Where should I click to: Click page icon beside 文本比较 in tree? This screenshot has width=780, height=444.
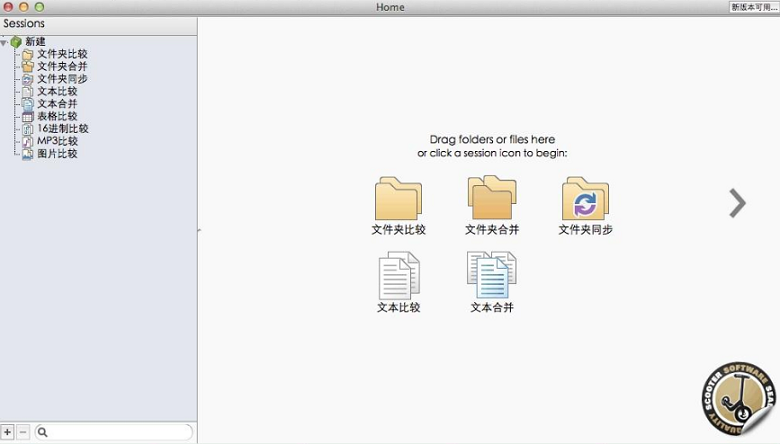click(x=28, y=91)
